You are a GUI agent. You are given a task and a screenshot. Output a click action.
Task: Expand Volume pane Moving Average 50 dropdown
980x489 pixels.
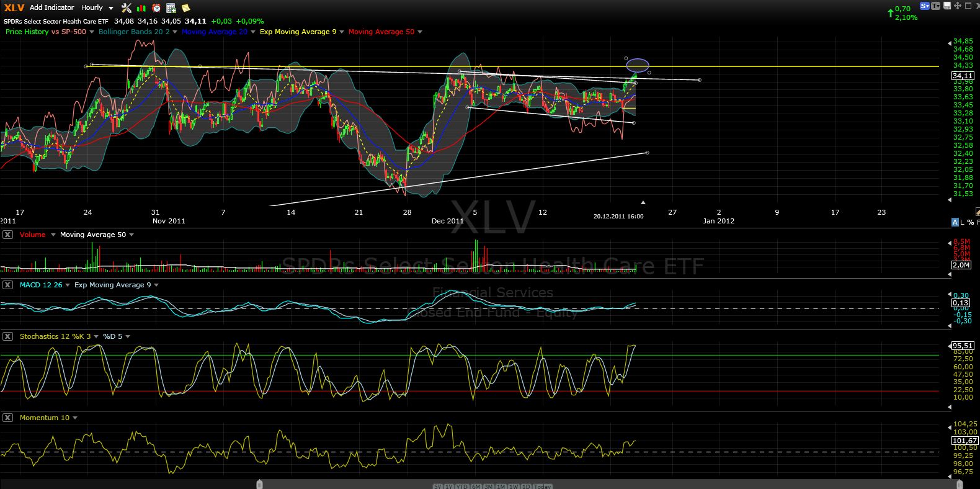(131, 235)
